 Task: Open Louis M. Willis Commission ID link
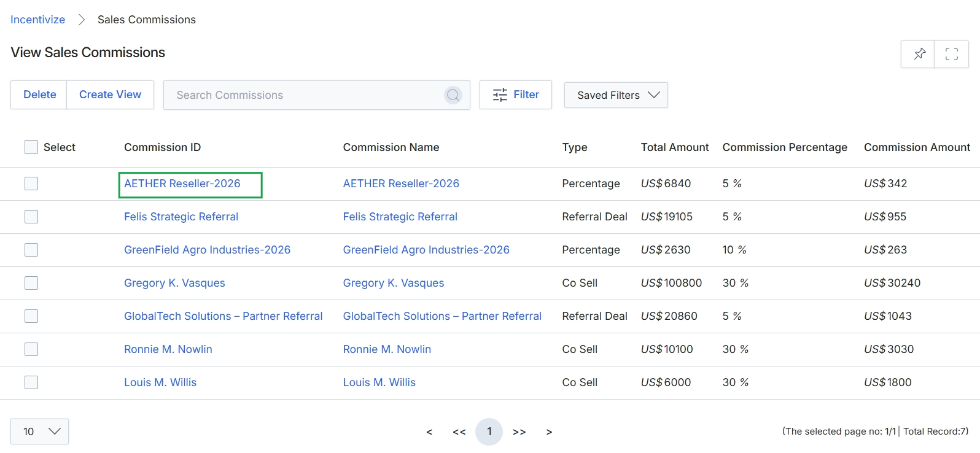160,382
